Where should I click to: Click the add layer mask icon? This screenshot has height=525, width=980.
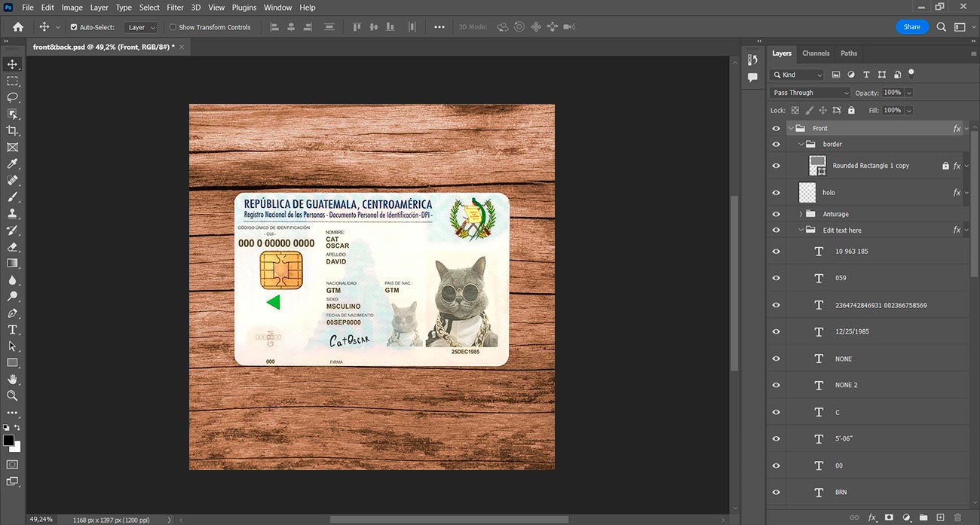[x=890, y=517]
